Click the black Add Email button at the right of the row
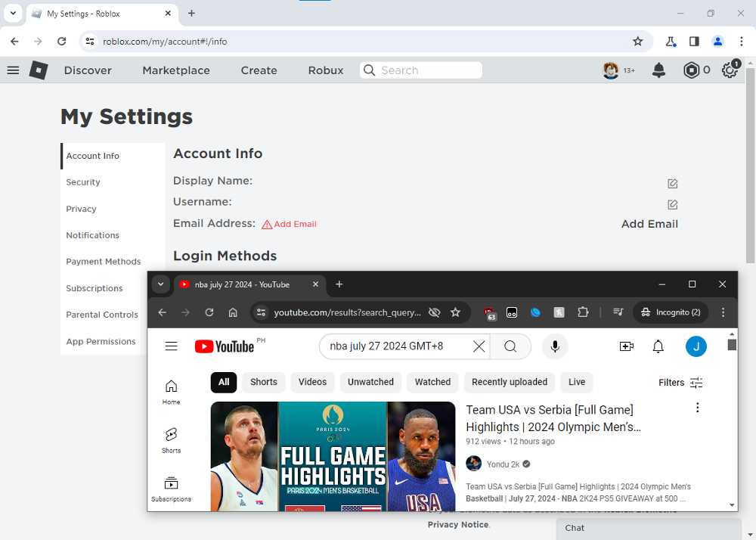Screen dimensions: 756x540 649,224
